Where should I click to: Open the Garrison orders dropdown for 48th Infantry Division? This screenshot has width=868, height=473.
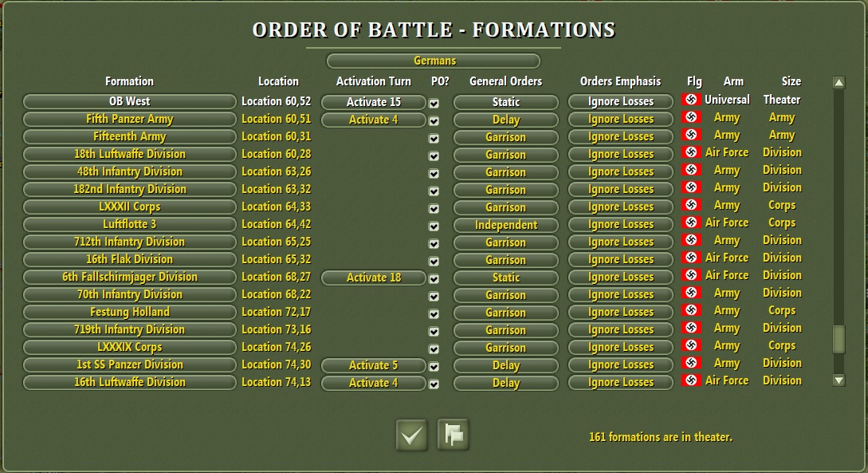click(x=505, y=171)
